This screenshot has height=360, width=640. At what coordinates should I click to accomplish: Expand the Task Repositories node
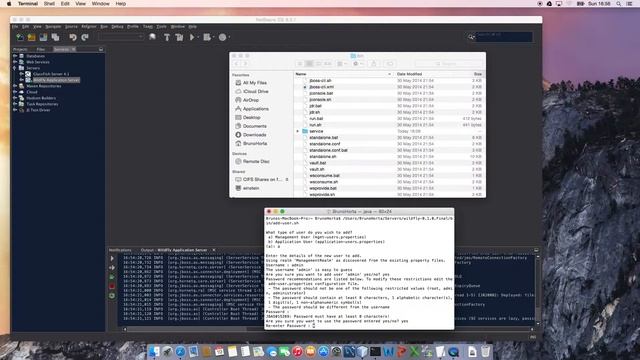pyautogui.click(x=15, y=104)
